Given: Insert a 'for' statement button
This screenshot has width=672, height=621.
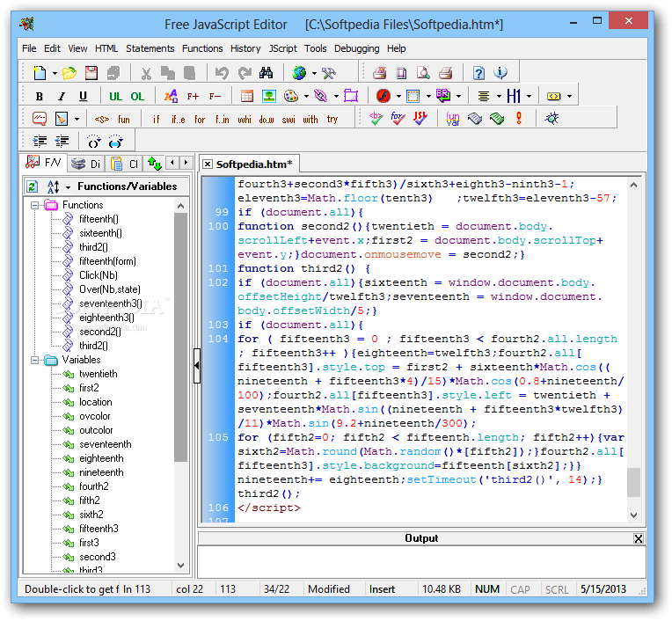Looking at the screenshot, I should click(200, 120).
